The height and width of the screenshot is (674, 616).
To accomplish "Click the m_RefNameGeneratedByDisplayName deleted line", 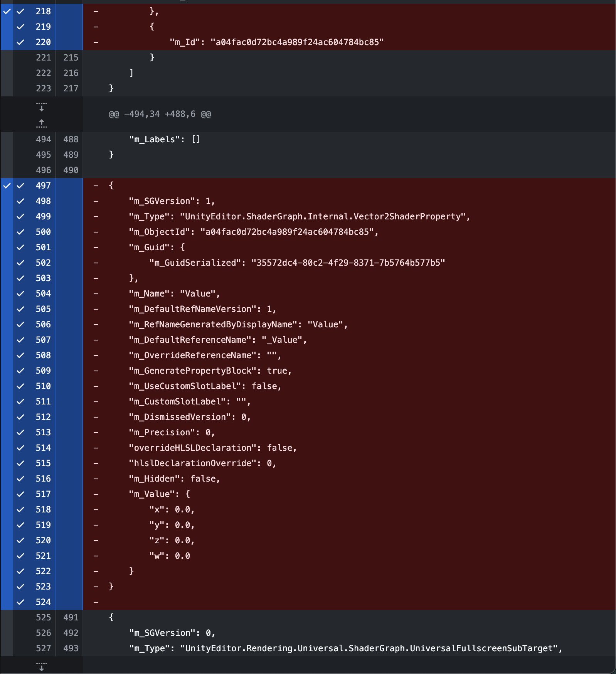I will 238,324.
